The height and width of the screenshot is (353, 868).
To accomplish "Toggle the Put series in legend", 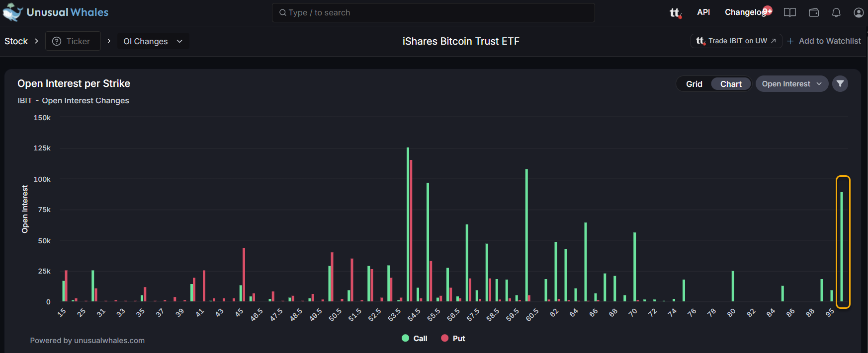I will 453,338.
